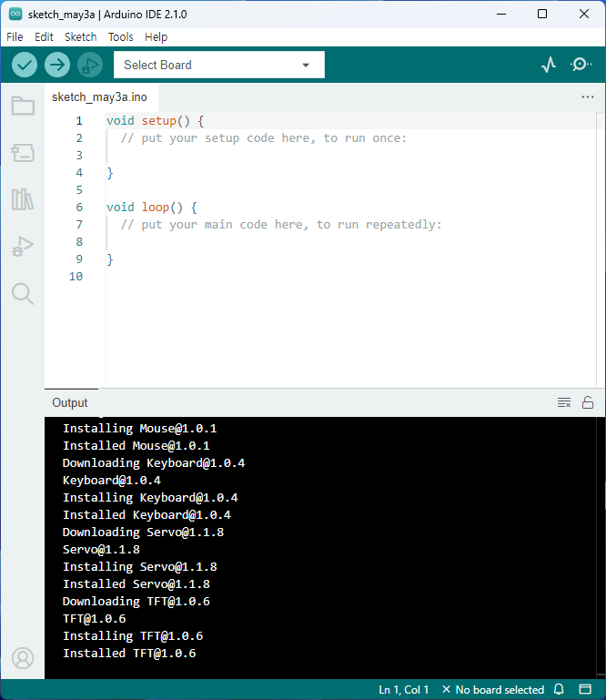Click the No board selected status
Viewport: 606px width, 700px height.
click(x=493, y=690)
